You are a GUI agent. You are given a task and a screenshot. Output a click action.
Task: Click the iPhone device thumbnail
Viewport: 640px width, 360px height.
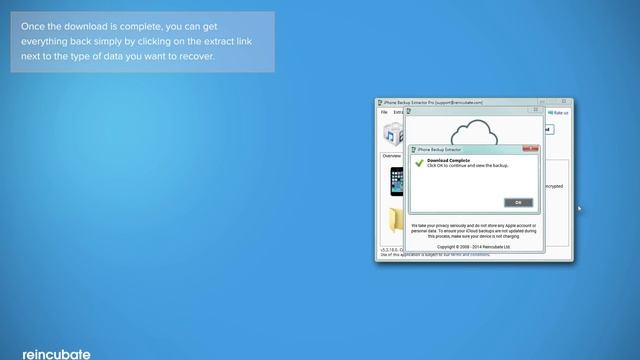pyautogui.click(x=397, y=181)
